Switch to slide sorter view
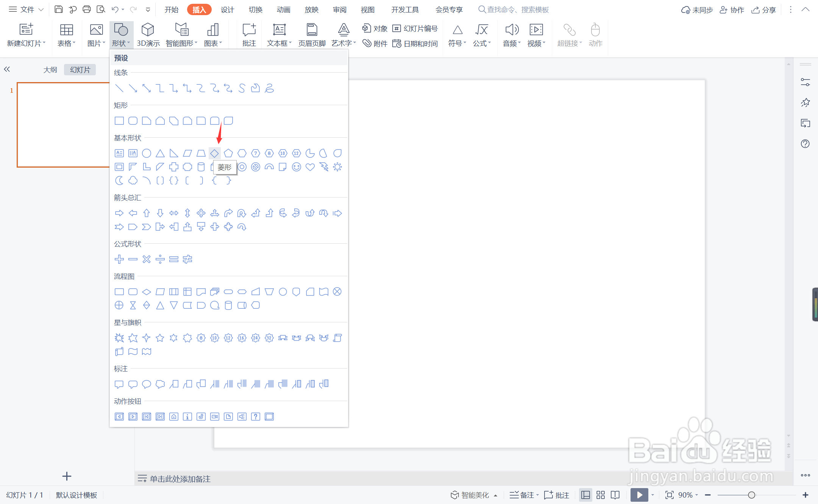This screenshot has width=818, height=504. [601, 495]
